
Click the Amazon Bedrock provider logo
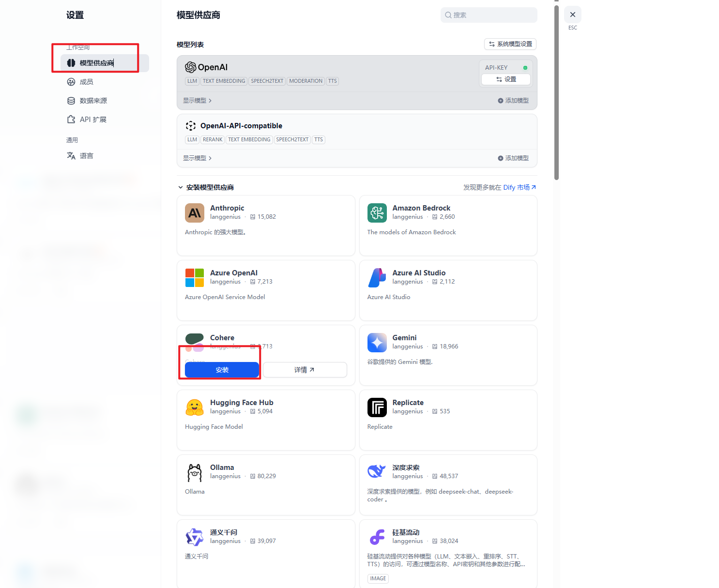(377, 213)
